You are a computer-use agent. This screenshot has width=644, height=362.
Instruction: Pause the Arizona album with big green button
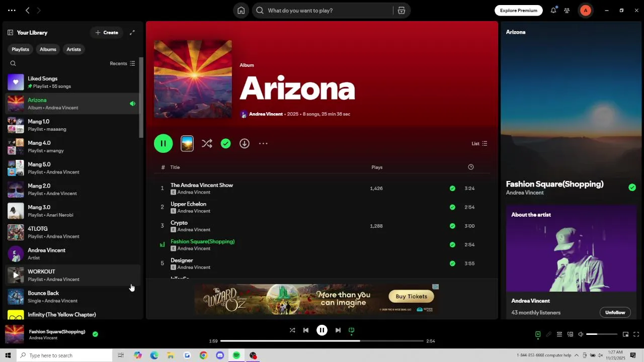point(164,144)
